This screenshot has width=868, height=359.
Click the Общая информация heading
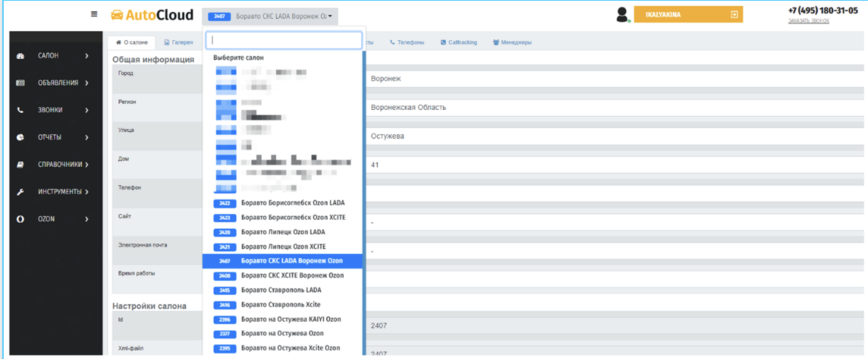153,59
